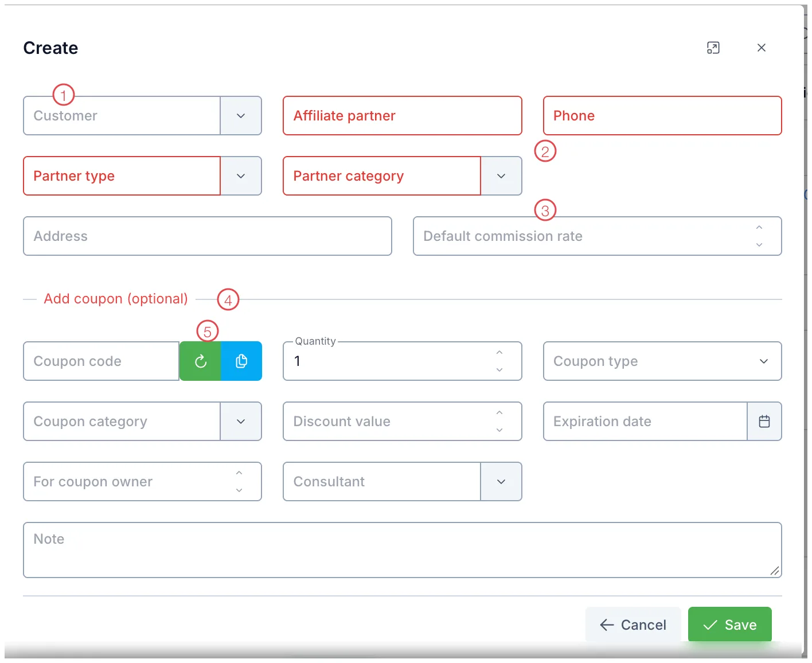Click the Consultant input field
The height and width of the screenshot is (663, 812).
382,482
